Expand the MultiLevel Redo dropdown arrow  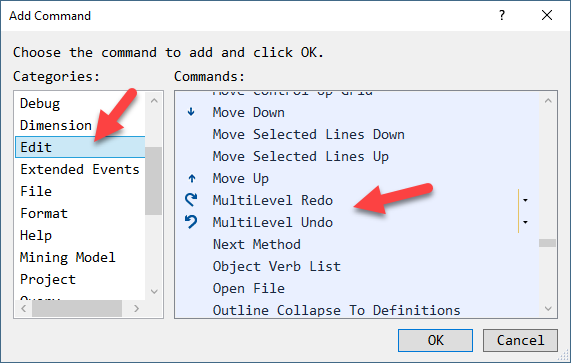pyautogui.click(x=525, y=200)
